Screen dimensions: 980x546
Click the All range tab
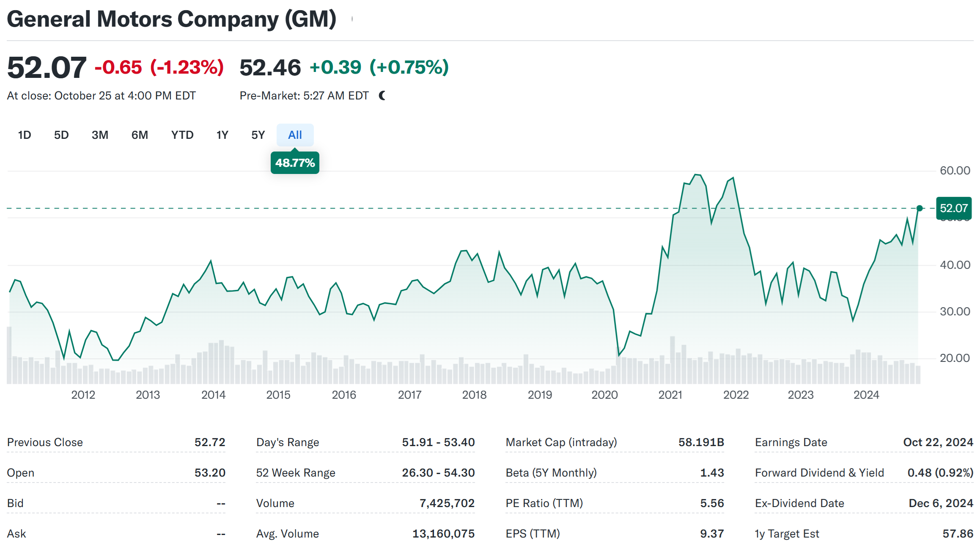click(x=295, y=135)
